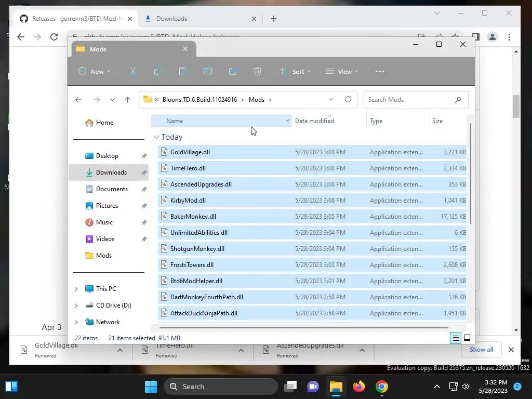
Task: Click the Copy icon in Explorer toolbar
Action: pos(157,71)
